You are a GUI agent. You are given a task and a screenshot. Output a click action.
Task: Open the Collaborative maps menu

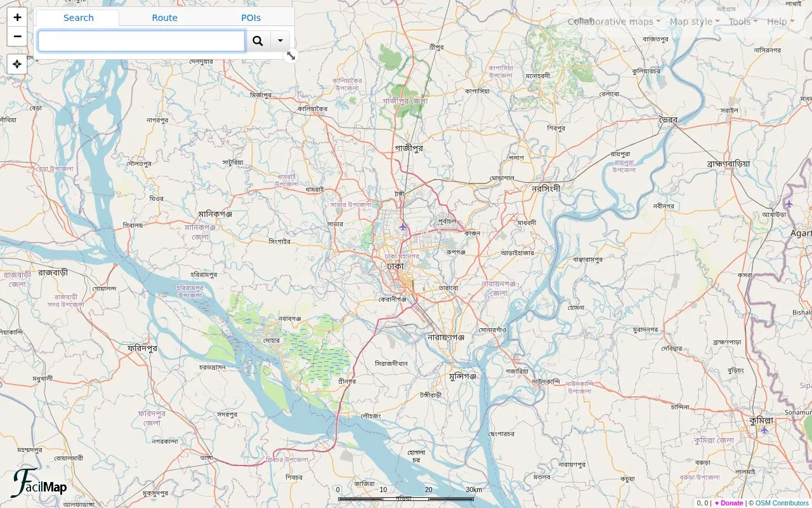pyautogui.click(x=613, y=22)
